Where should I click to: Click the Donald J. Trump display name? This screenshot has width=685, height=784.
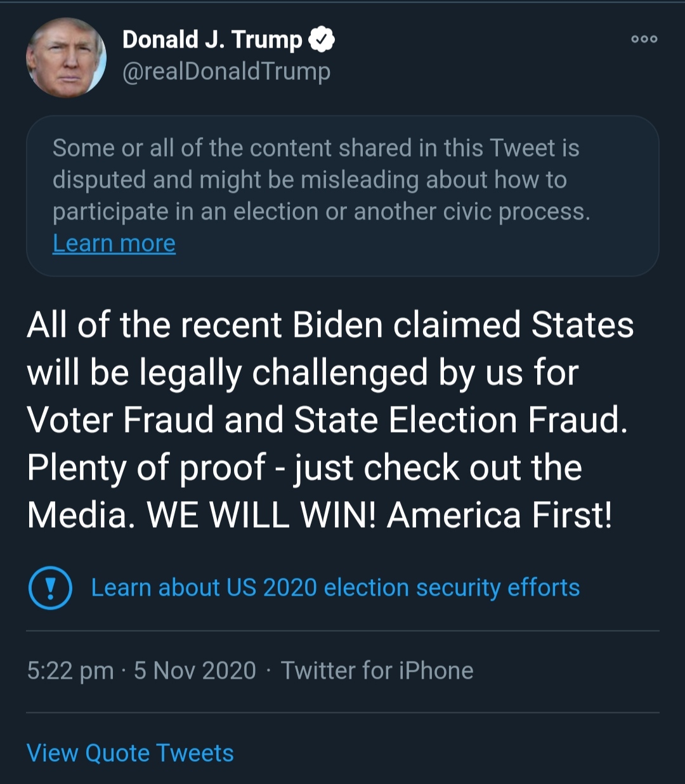point(212,39)
